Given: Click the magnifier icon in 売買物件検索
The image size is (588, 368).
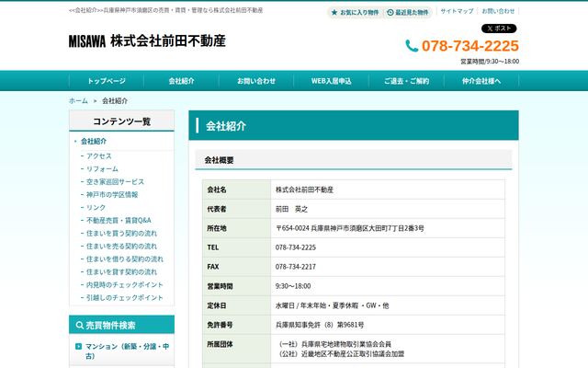Looking at the screenshot, I should tap(80, 325).
